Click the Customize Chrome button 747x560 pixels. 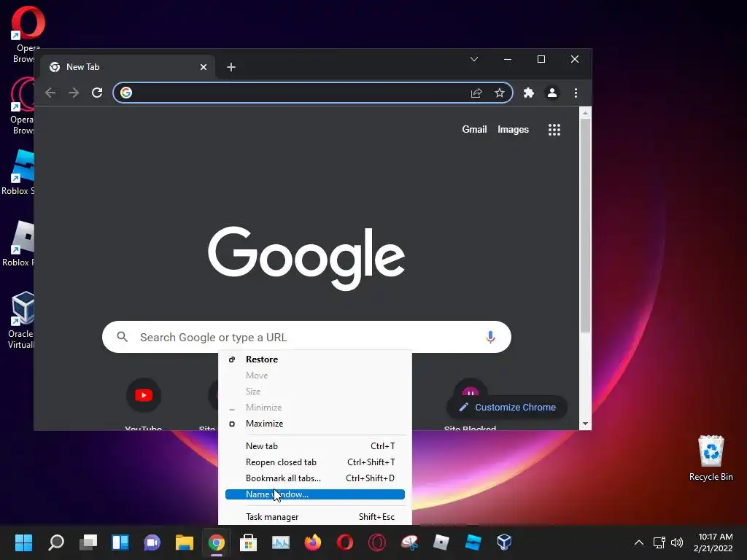[x=508, y=407]
